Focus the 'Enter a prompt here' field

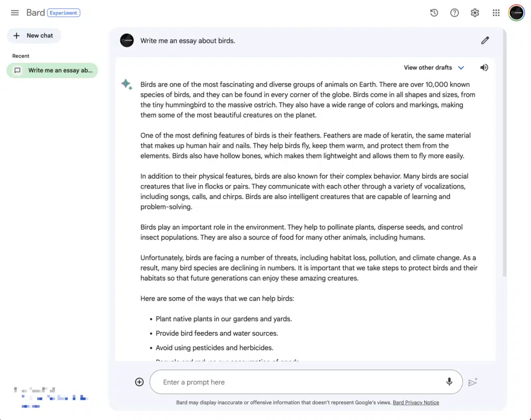click(306, 382)
